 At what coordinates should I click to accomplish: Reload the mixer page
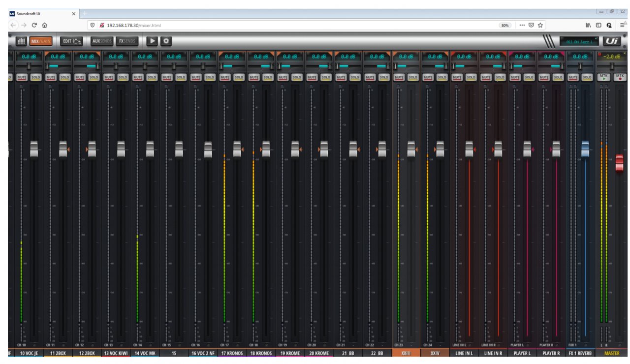[34, 25]
